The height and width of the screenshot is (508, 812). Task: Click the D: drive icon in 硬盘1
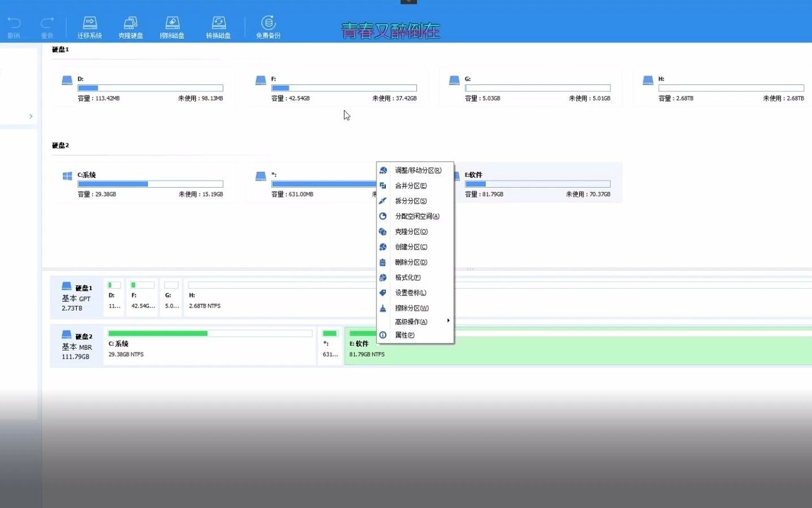[x=67, y=81]
